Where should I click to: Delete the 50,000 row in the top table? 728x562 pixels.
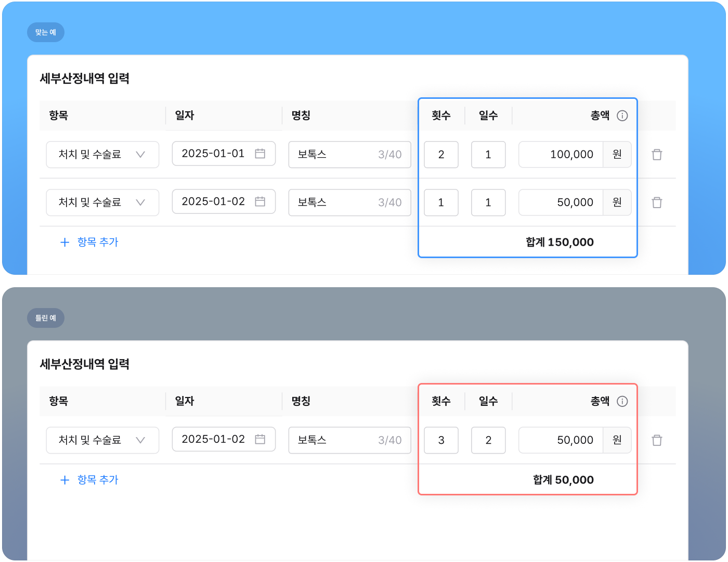(x=657, y=202)
